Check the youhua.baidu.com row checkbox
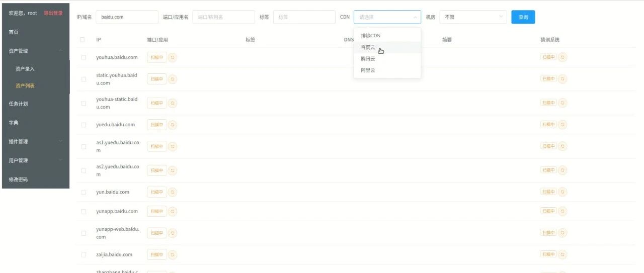Image resolution: width=644 pixels, height=273 pixels. pos(84,57)
